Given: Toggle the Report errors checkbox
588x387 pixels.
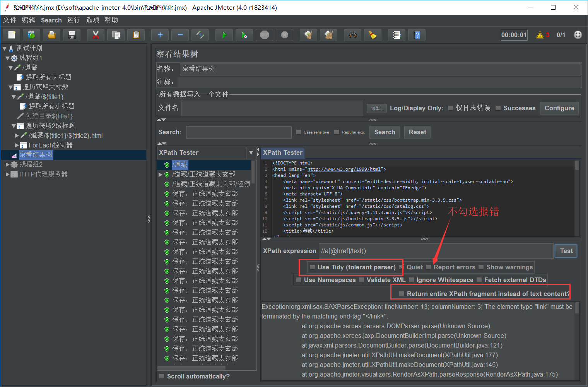Looking at the screenshot, I should (428, 267).
